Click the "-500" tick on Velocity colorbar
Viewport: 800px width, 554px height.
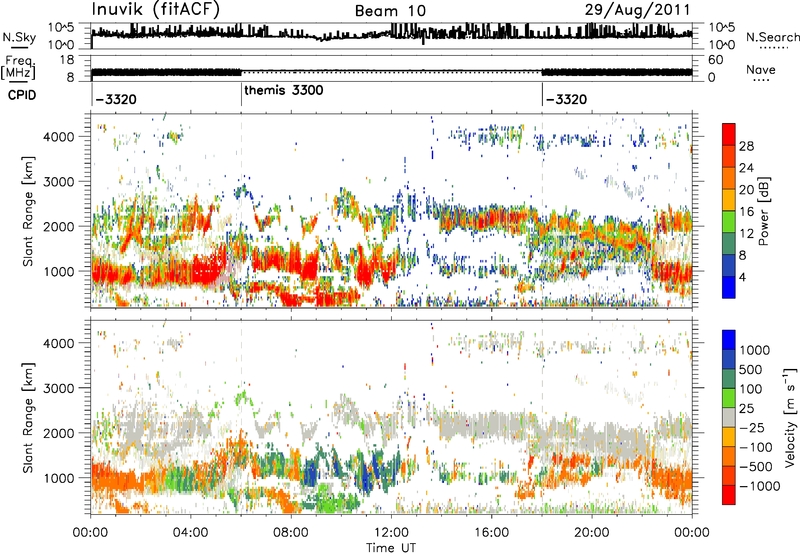click(756, 467)
